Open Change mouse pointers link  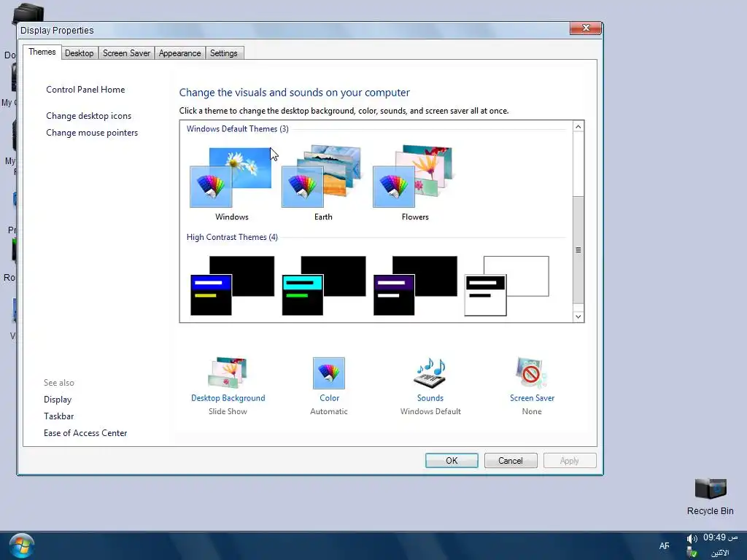[x=92, y=133]
